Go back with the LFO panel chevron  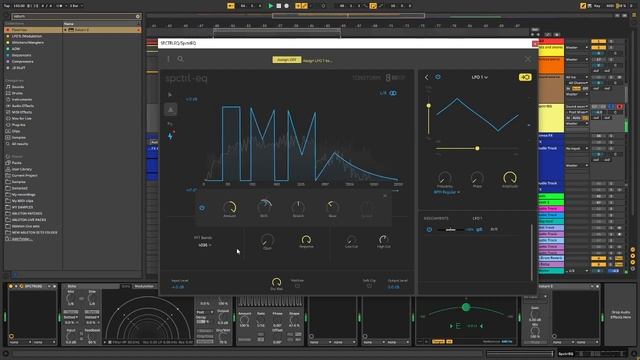[x=427, y=77]
